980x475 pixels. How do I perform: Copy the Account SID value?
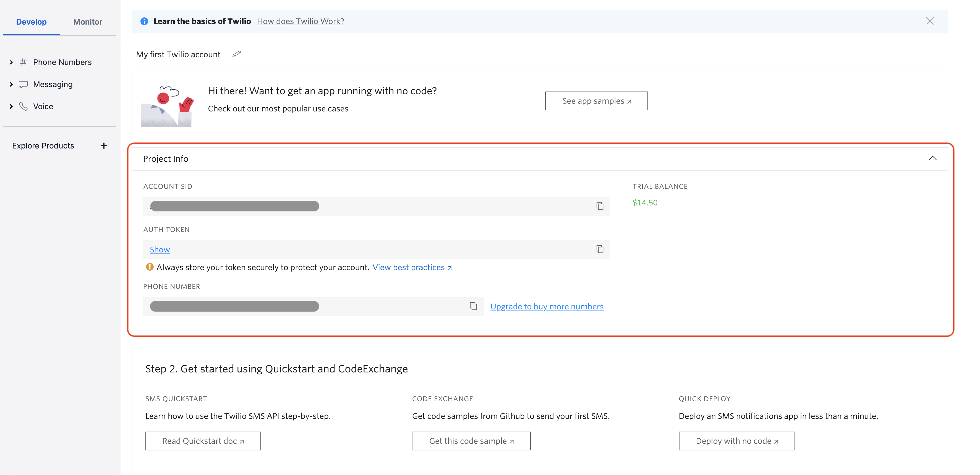point(600,206)
